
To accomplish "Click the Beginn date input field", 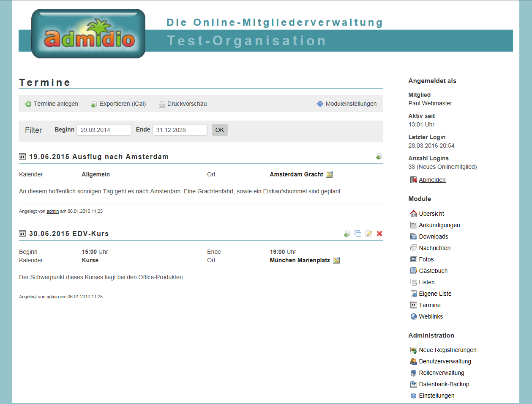I will pyautogui.click(x=104, y=130).
